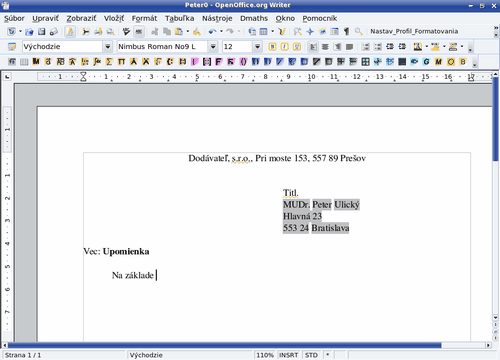Expand the font size dropdown
The width and height of the screenshot is (500, 360).
tap(257, 47)
